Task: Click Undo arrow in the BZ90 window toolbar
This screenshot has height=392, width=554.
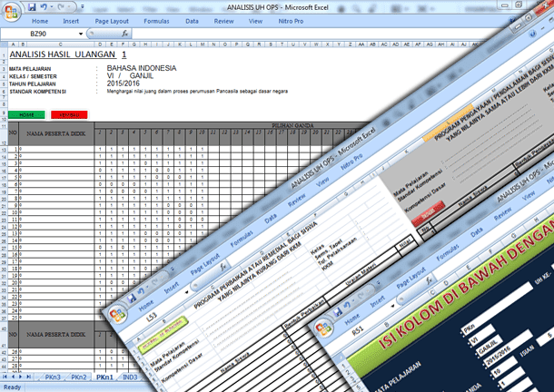Action: [x=44, y=6]
